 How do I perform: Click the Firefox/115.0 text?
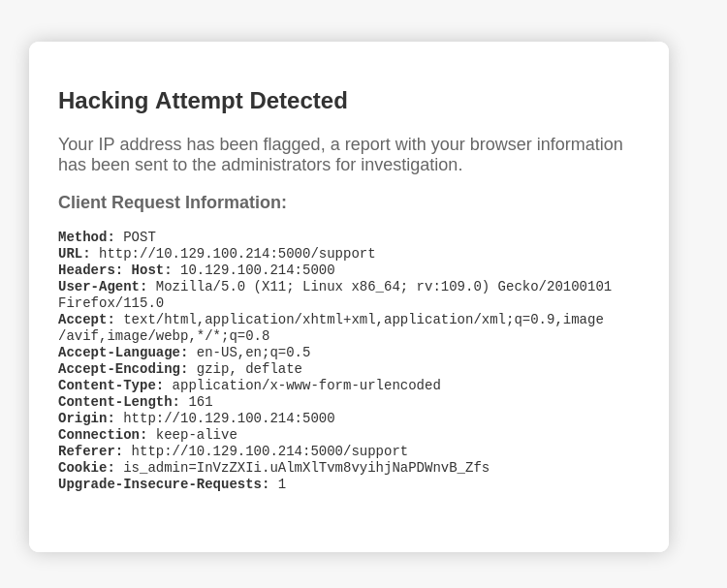coord(111,303)
